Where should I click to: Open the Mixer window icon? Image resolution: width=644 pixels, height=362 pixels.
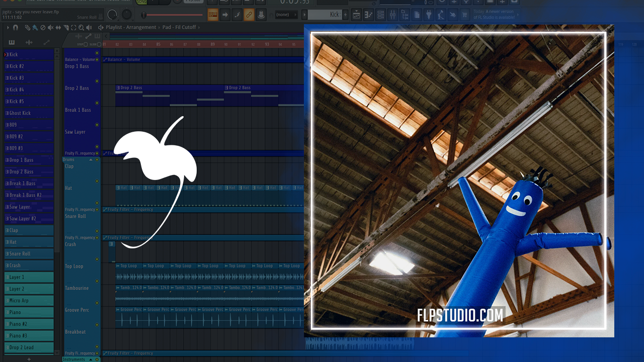(x=393, y=15)
